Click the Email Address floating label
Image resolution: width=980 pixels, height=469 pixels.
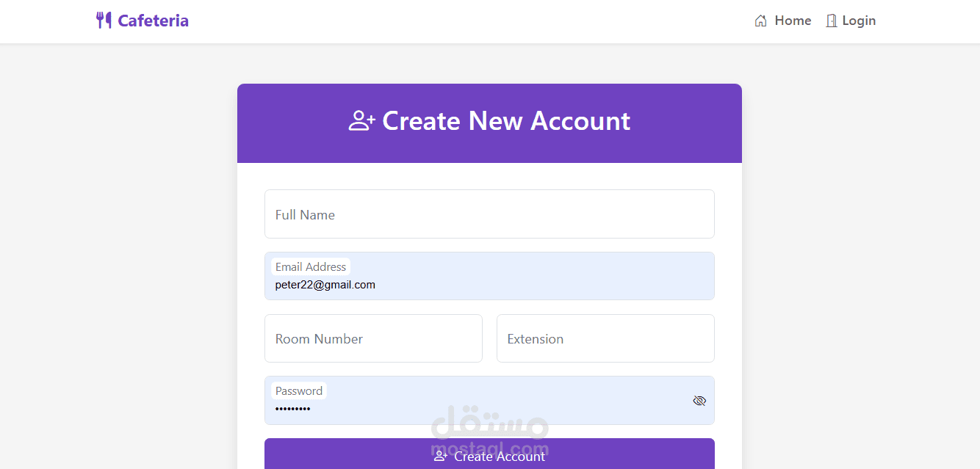[x=311, y=267]
